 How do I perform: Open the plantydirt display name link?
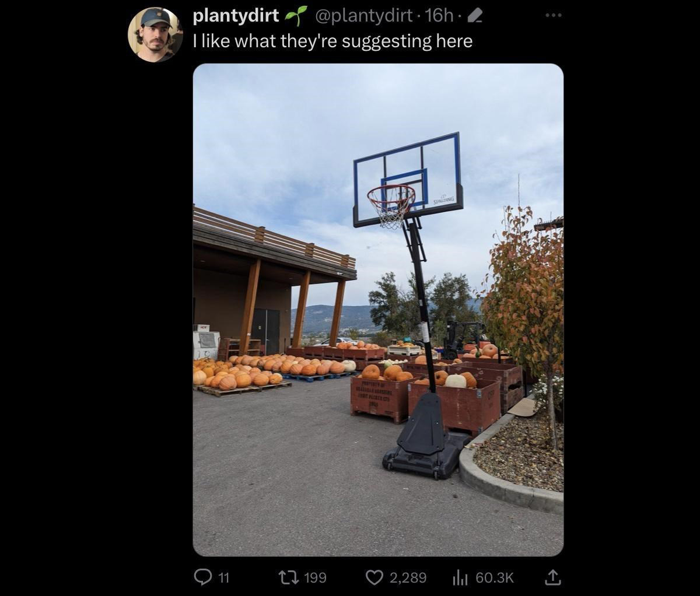coord(236,16)
